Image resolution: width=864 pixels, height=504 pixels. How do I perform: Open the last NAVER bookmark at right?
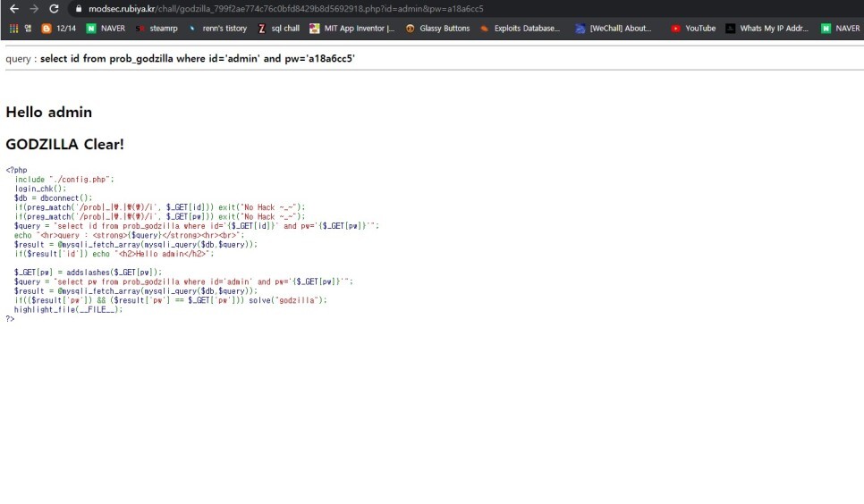coord(841,28)
